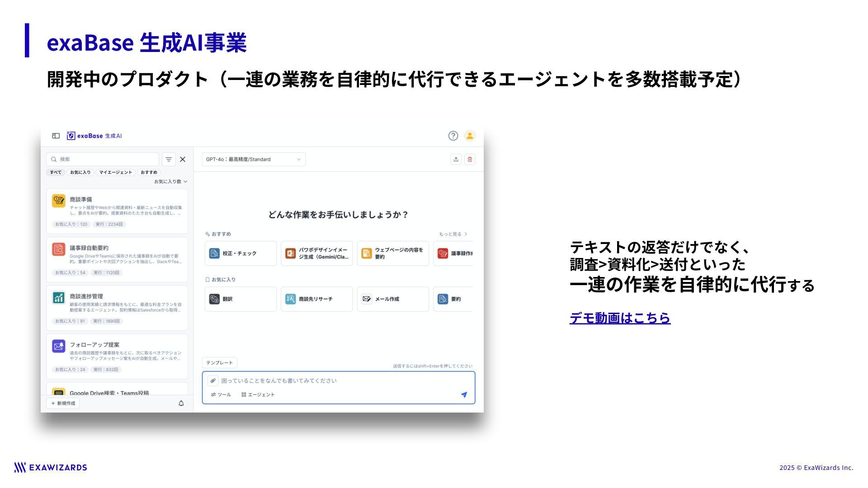Select the すべて filter tab

coord(56,172)
